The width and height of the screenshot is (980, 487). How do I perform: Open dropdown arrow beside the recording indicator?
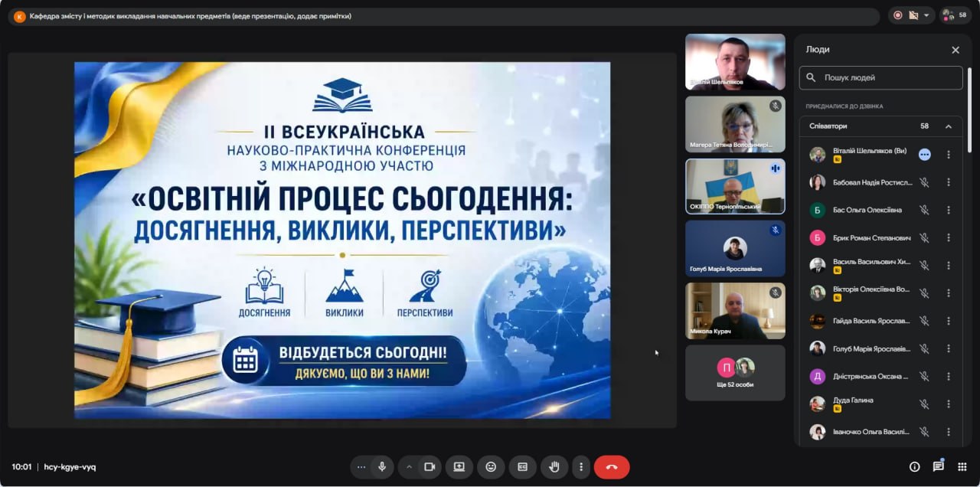[926, 15]
